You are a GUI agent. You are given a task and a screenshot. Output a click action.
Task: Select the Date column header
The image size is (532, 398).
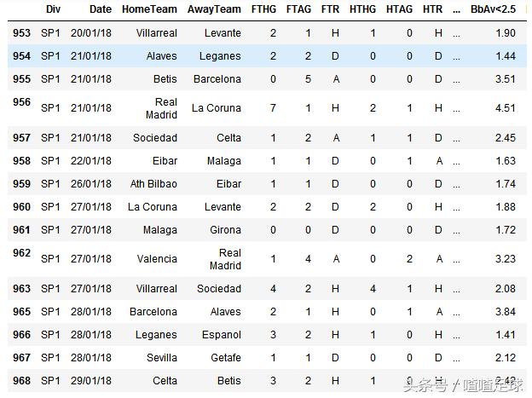(x=100, y=9)
